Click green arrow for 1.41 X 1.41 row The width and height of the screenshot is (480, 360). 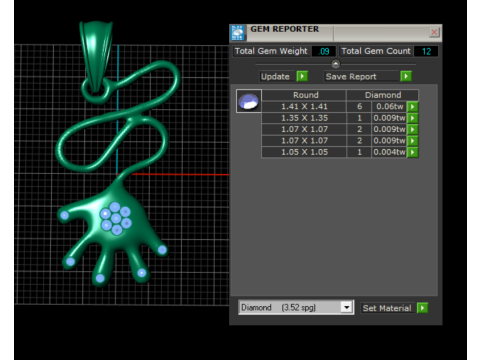coord(413,107)
